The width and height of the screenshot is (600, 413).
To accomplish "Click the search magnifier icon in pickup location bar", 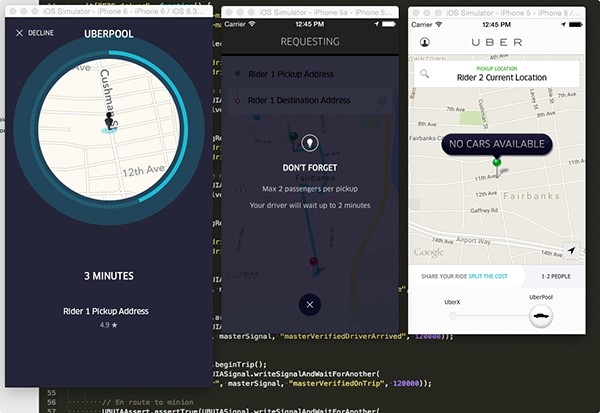I will (424, 73).
